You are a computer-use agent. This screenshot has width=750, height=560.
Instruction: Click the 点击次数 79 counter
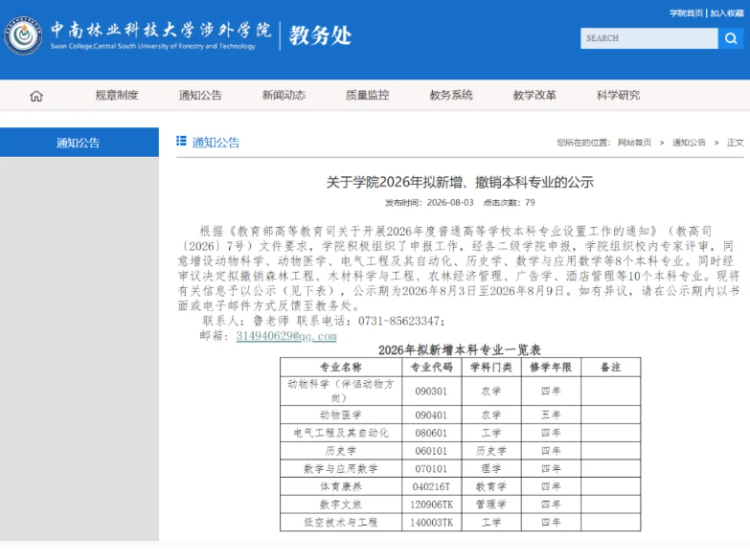(x=509, y=203)
